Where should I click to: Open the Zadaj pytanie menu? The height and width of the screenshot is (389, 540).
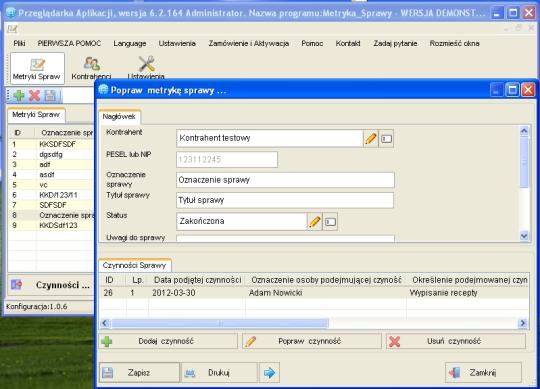pos(395,43)
